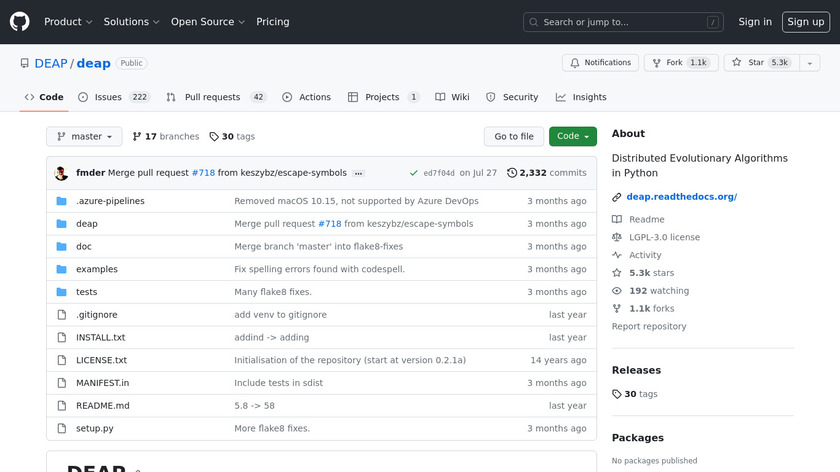Expand the green Code dropdown

pyautogui.click(x=573, y=137)
